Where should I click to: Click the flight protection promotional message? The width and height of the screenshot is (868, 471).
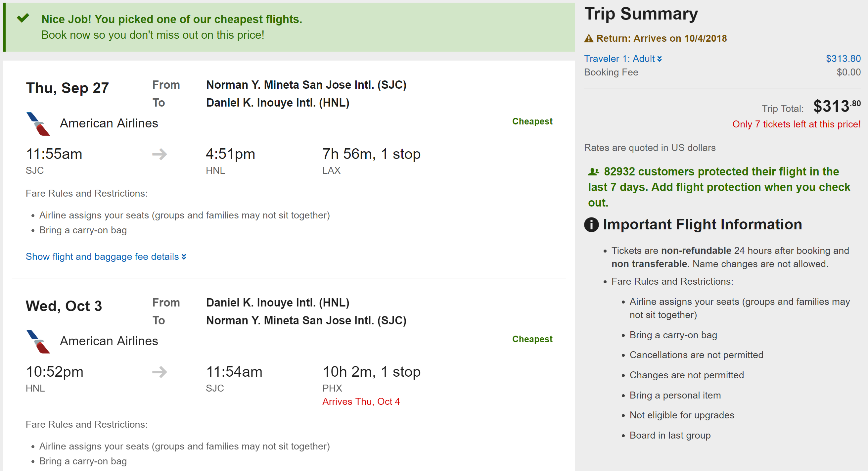click(x=719, y=187)
